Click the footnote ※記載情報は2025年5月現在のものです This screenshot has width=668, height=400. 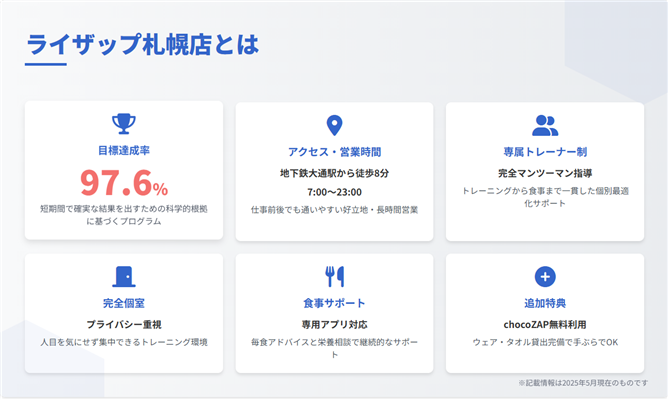[x=583, y=383]
